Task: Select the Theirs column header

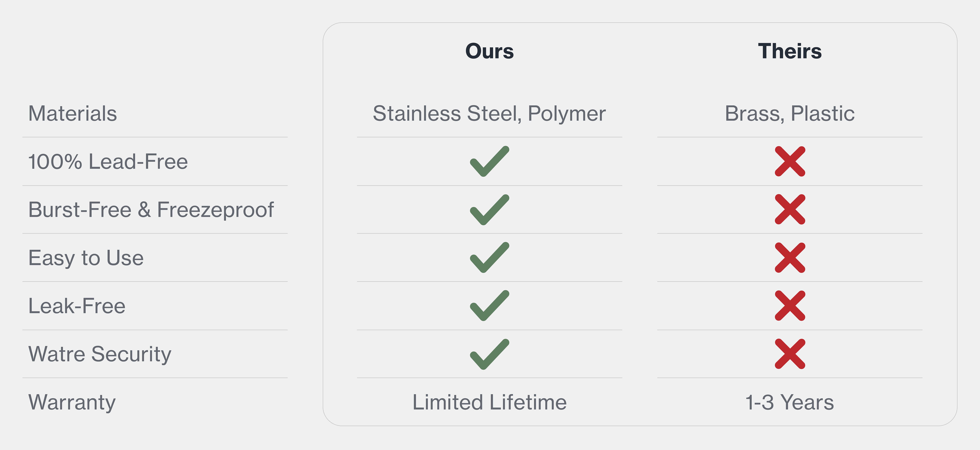Action: [x=790, y=51]
